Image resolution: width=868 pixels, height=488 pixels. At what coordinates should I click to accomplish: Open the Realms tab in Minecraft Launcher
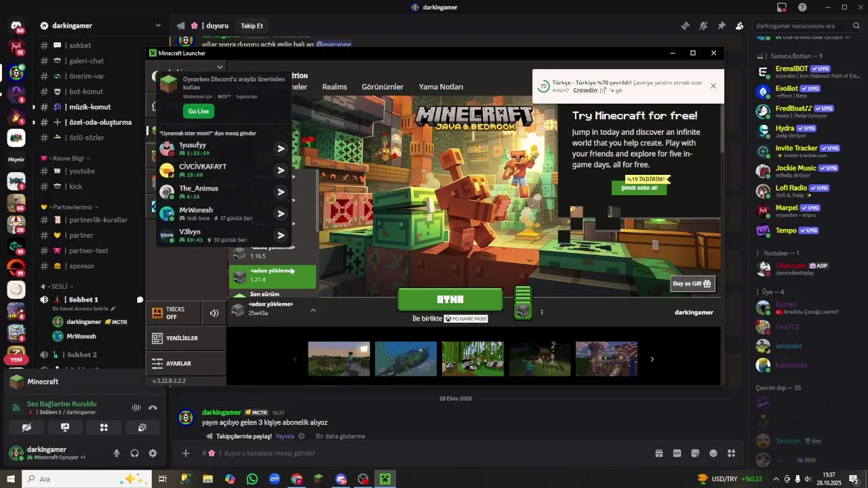click(334, 87)
